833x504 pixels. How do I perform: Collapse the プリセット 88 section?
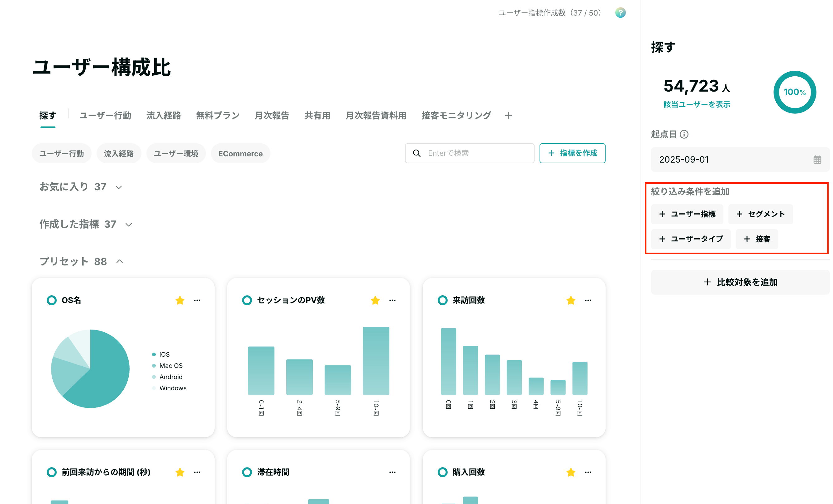(x=81, y=261)
